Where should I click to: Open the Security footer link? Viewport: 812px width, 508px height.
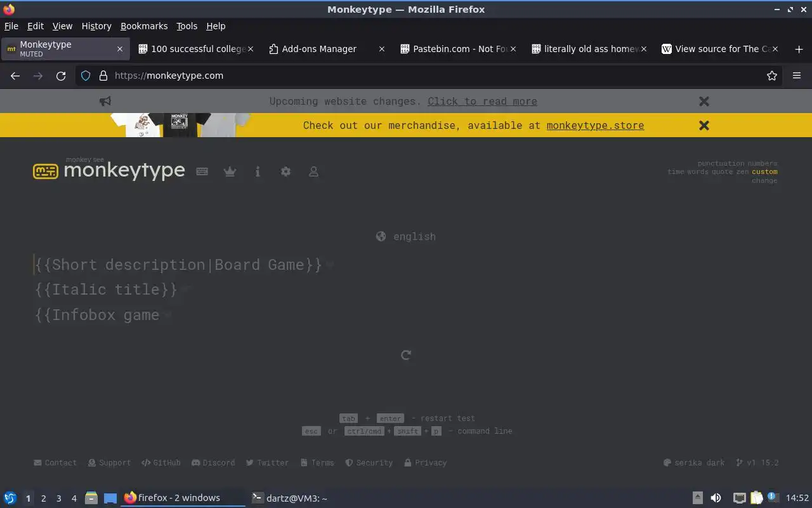[369, 462]
